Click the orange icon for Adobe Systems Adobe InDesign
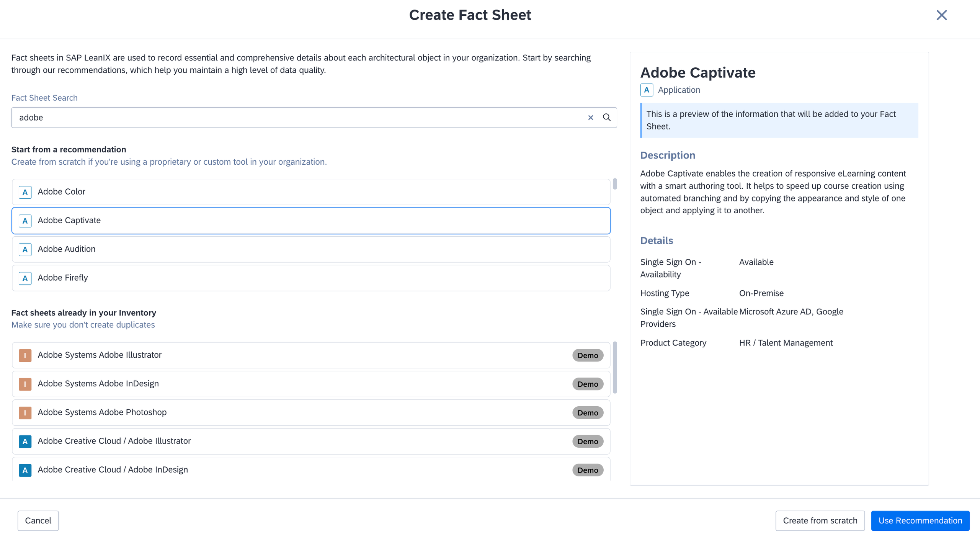Screen dimensions: 980x543 [25, 384]
